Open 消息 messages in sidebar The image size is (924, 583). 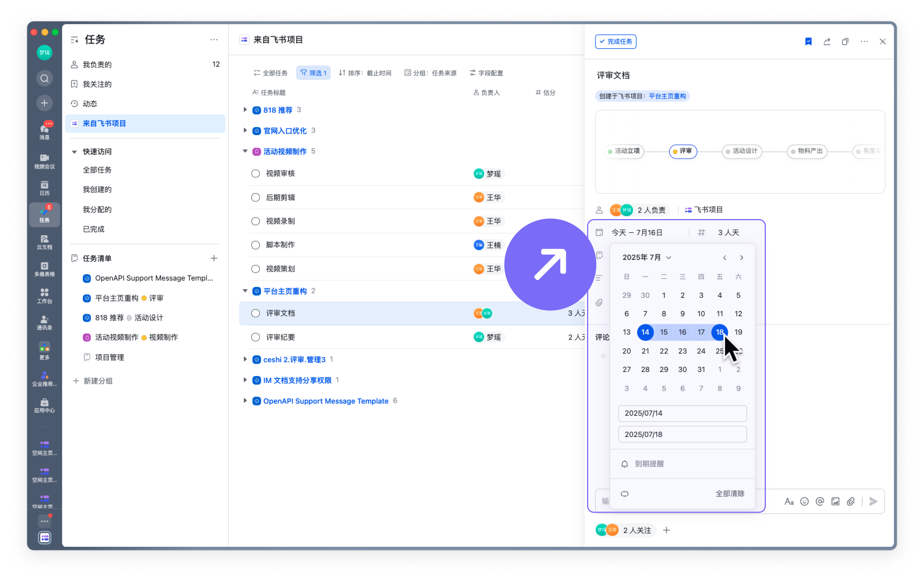[x=45, y=131]
